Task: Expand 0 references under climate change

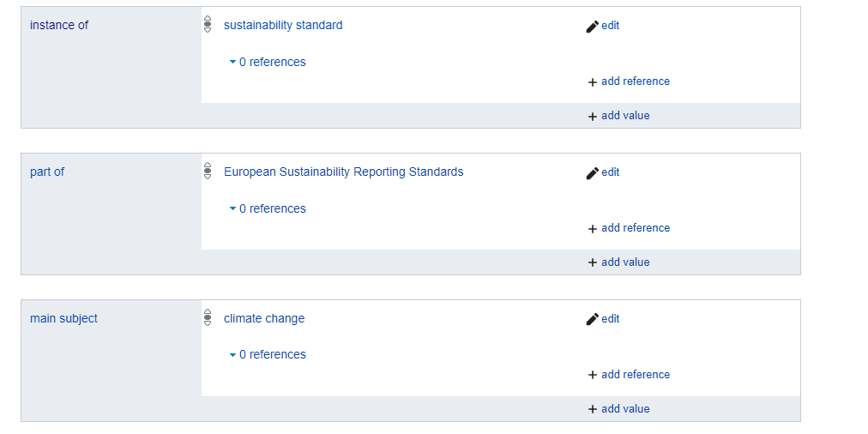Action: click(x=268, y=354)
